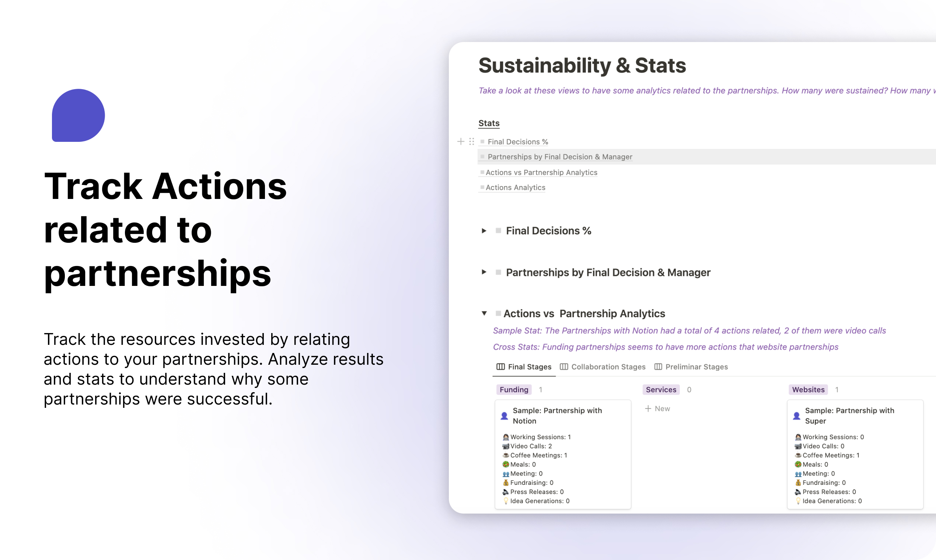Viewport: 936px width, 560px height.
Task: Click the Websites group tag
Action: [808, 390]
